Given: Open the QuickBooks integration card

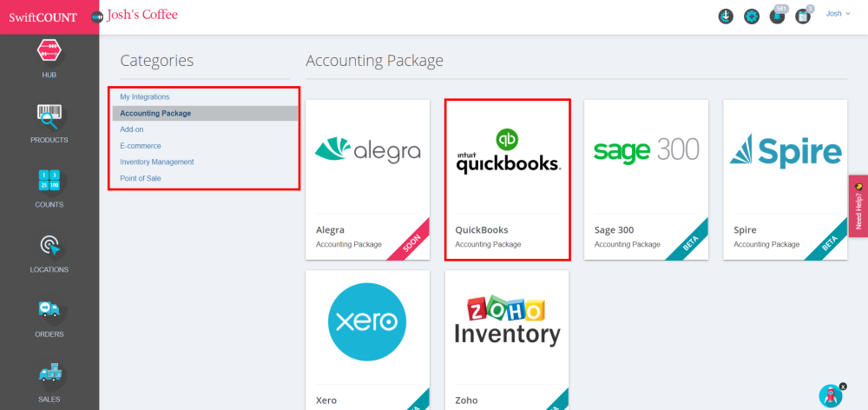Looking at the screenshot, I should pyautogui.click(x=507, y=179).
